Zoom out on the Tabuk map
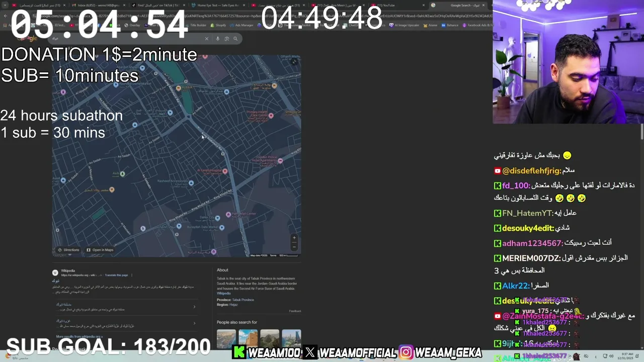 click(294, 246)
